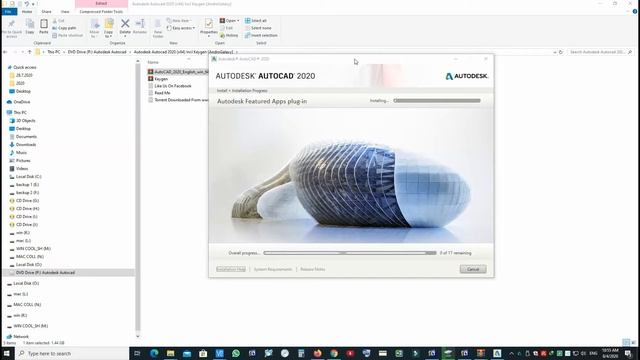Screen dimensions: 640x360
Task: Expand the New item dropdown
Action: [191, 20]
